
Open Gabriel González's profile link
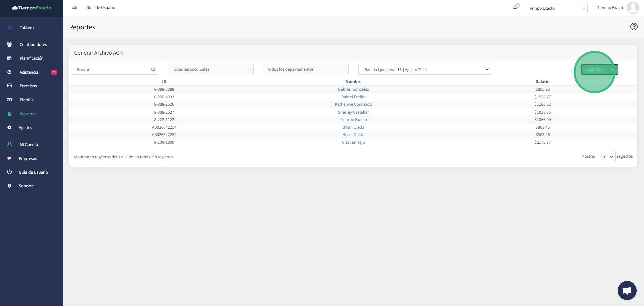click(x=353, y=89)
